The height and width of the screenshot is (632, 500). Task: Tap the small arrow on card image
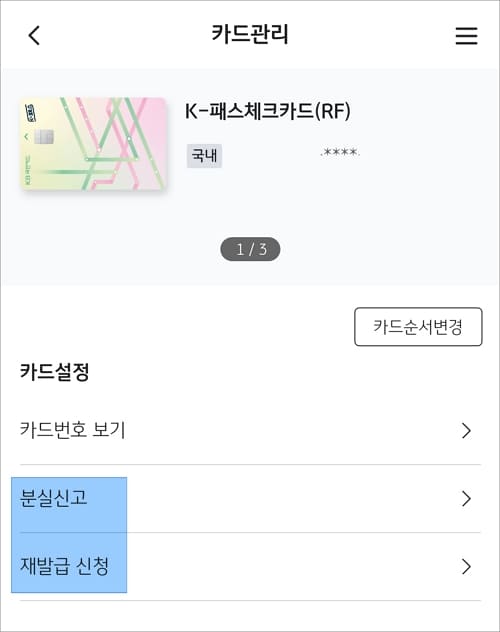[x=26, y=137]
